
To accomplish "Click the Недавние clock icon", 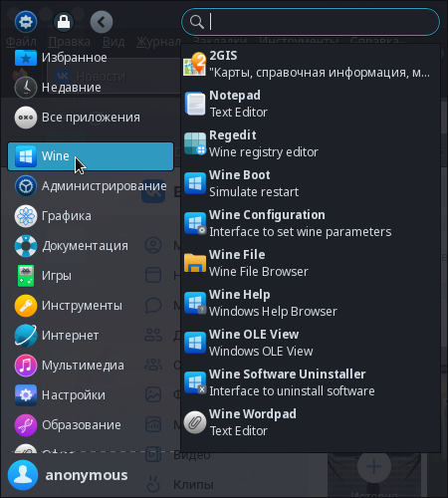I will [x=26, y=88].
